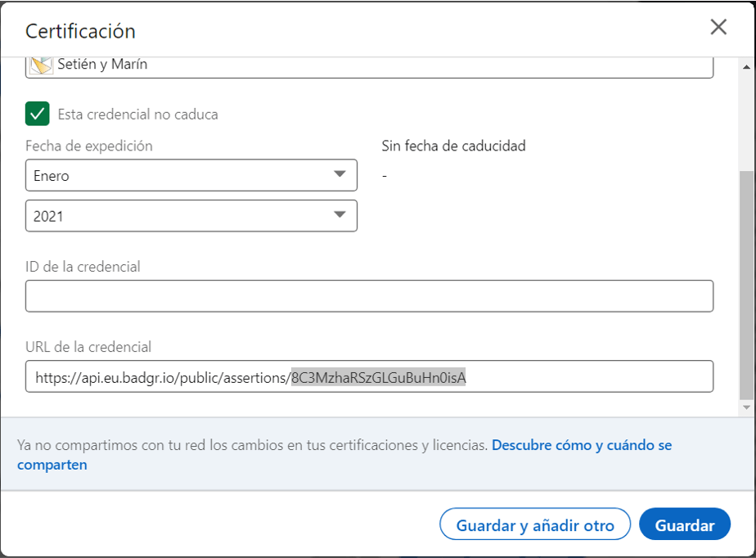Click the ID de la credencial field

369,296
